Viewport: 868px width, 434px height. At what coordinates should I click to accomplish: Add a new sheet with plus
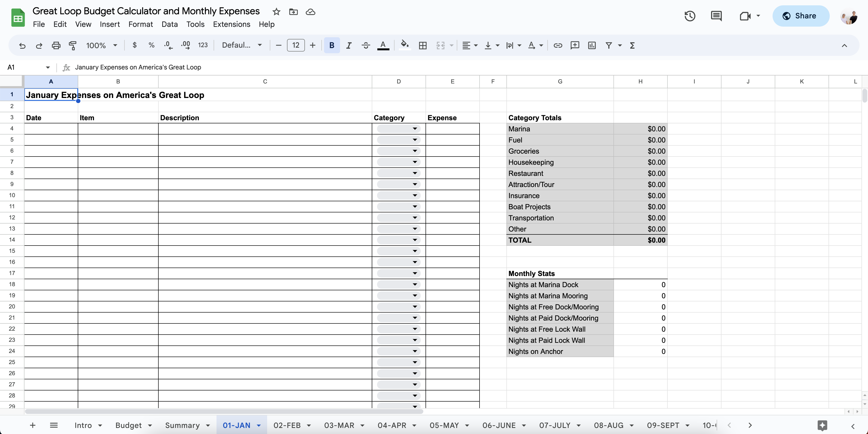[33, 425]
